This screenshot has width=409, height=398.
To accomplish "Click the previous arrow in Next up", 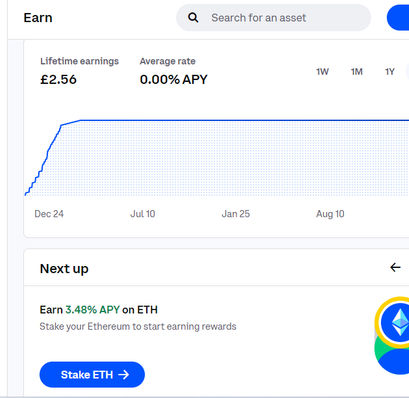I will (395, 267).
